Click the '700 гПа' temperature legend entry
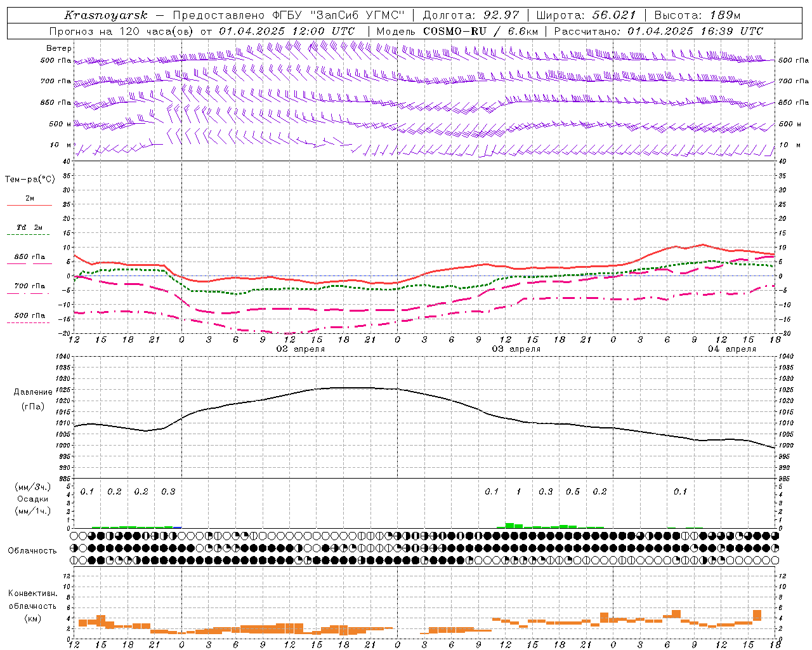The image size is (812, 650). (29, 286)
